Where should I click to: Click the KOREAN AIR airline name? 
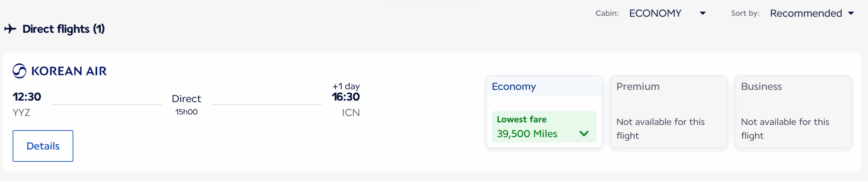click(69, 71)
